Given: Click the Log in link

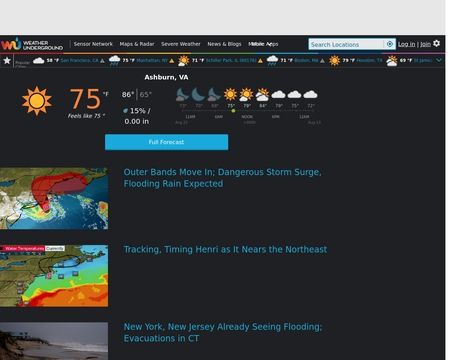Looking at the screenshot, I should click(x=407, y=44).
